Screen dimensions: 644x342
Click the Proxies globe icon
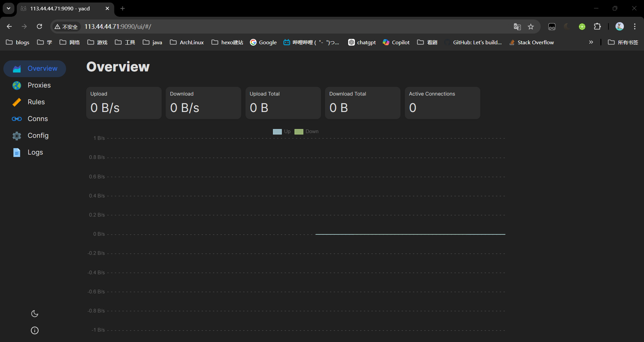17,85
